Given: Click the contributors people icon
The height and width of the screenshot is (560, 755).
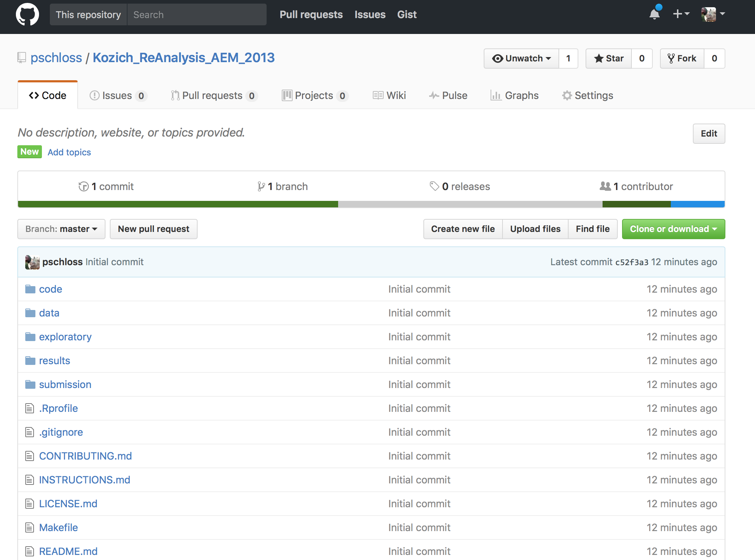Looking at the screenshot, I should coord(605,186).
